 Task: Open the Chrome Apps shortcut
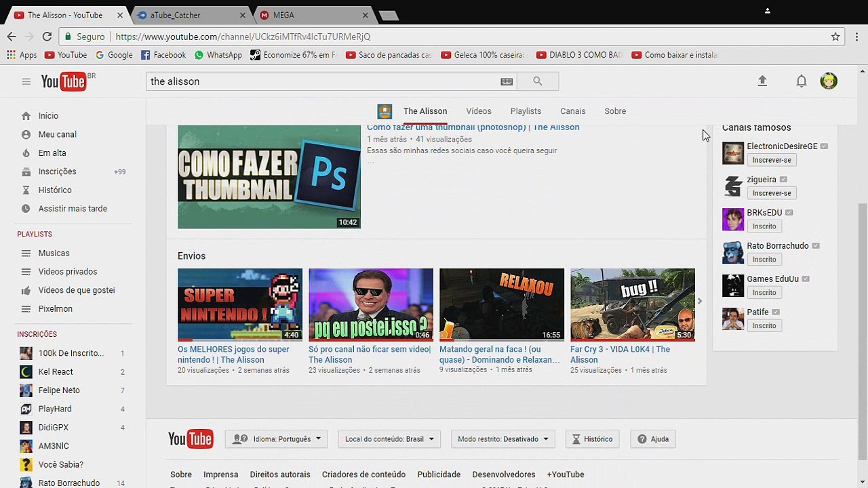pos(22,55)
